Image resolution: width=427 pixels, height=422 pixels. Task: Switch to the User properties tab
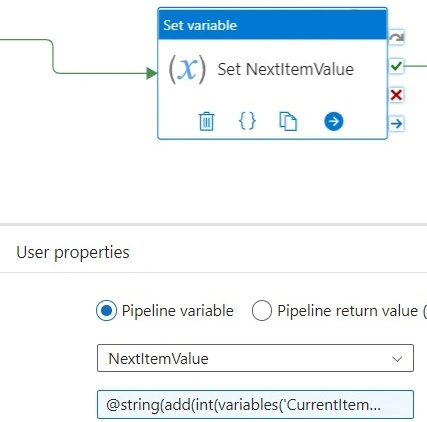coord(73,252)
